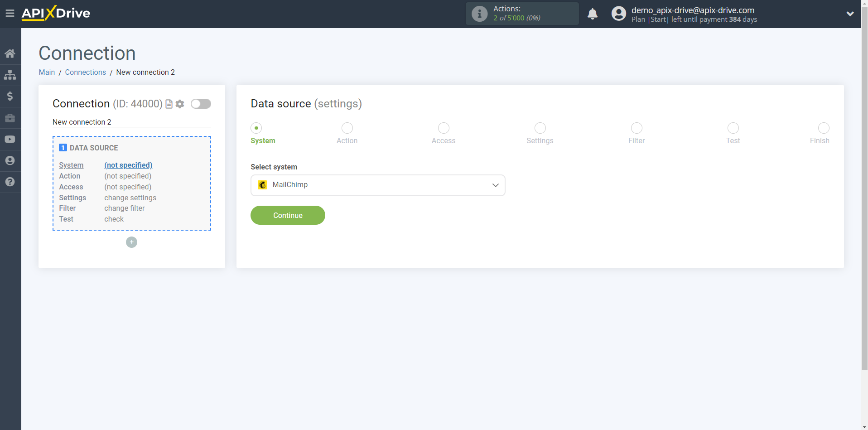Click 'New connection 2' breadcrumb text
Viewport: 868px width, 430px height.
(x=145, y=72)
